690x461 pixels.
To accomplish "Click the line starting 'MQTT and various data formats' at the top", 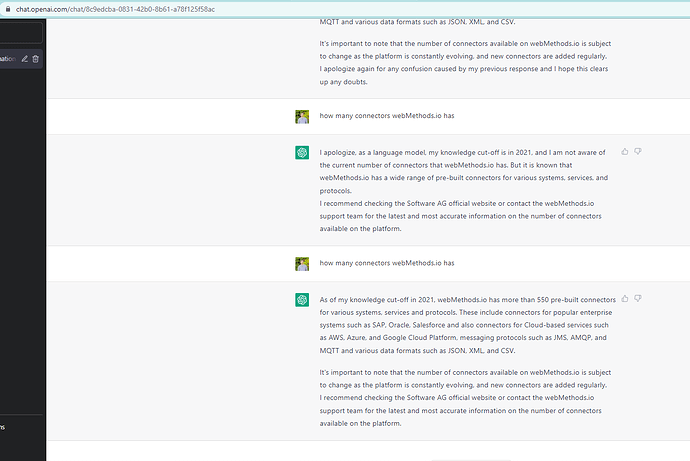I will [417, 22].
